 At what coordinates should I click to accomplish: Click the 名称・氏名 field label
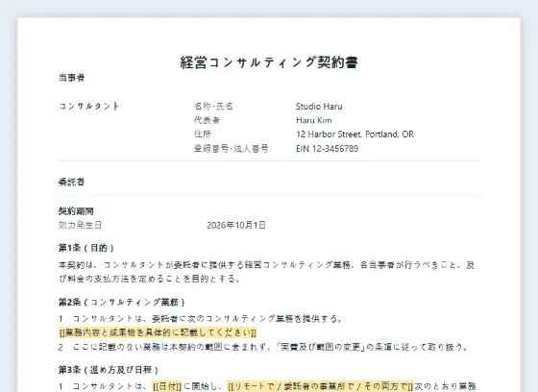(x=213, y=106)
